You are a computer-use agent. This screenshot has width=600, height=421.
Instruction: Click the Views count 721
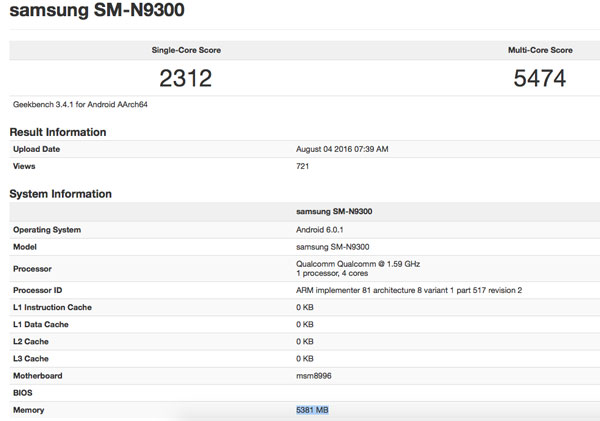click(x=302, y=166)
